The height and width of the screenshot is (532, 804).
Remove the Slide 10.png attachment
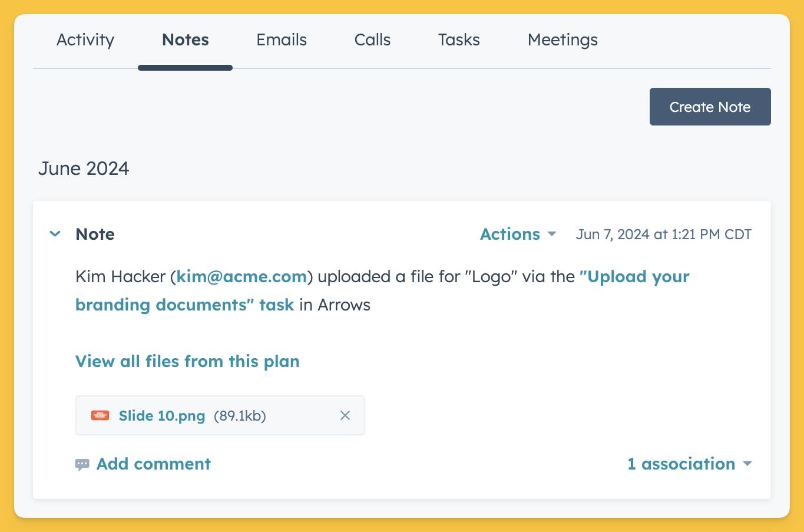click(345, 415)
